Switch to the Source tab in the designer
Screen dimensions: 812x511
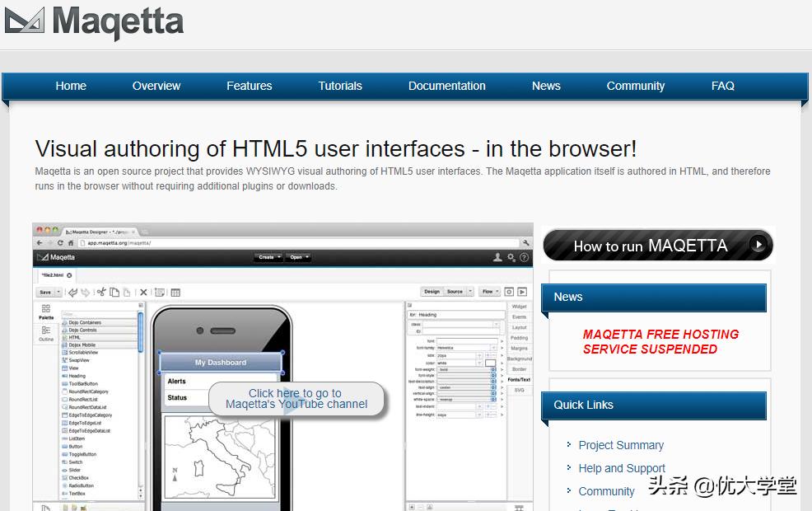455,291
